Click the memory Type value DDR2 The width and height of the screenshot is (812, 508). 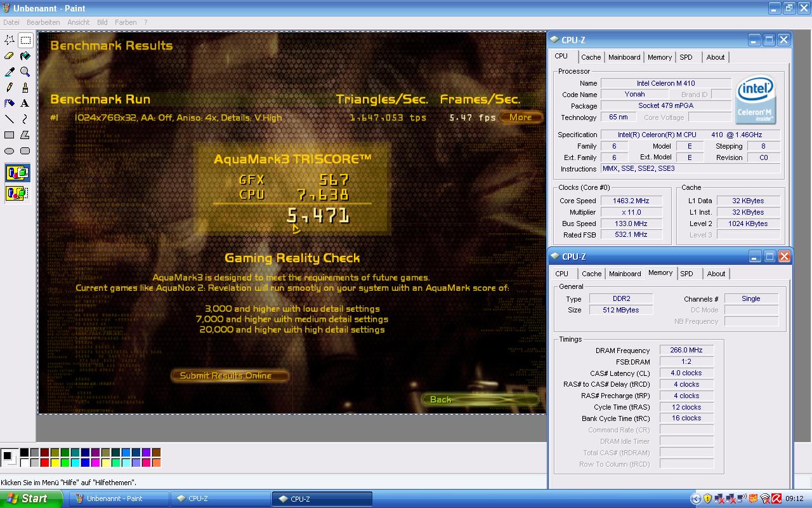(x=621, y=298)
